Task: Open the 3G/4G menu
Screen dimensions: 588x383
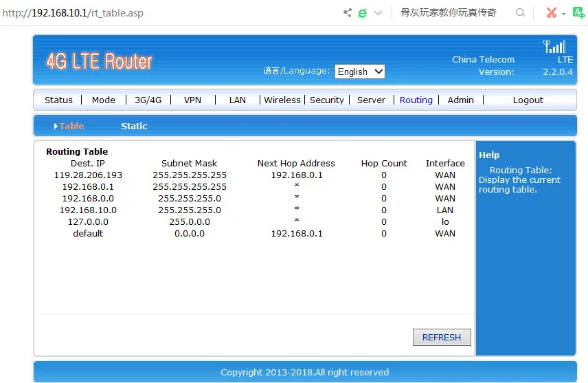Action: point(148,100)
